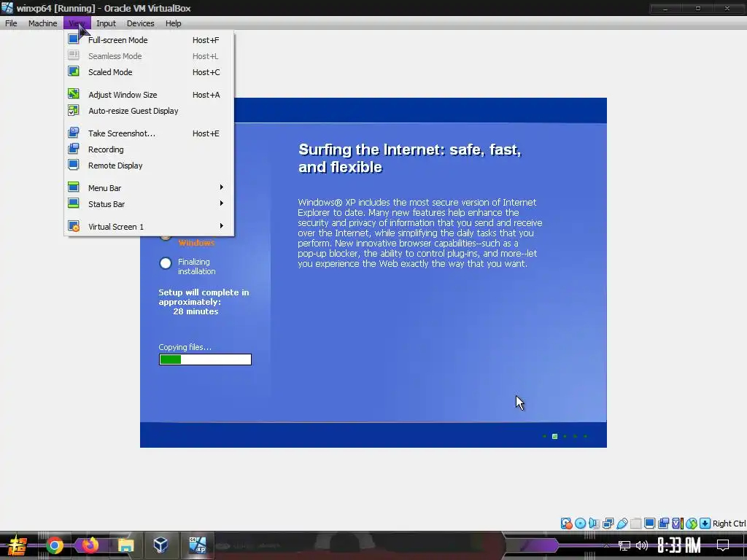Click the USB devices status icon

(622, 524)
